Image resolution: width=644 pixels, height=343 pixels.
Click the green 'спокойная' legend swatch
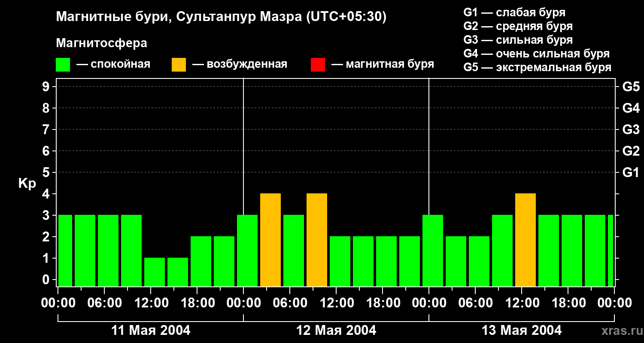[63, 65]
